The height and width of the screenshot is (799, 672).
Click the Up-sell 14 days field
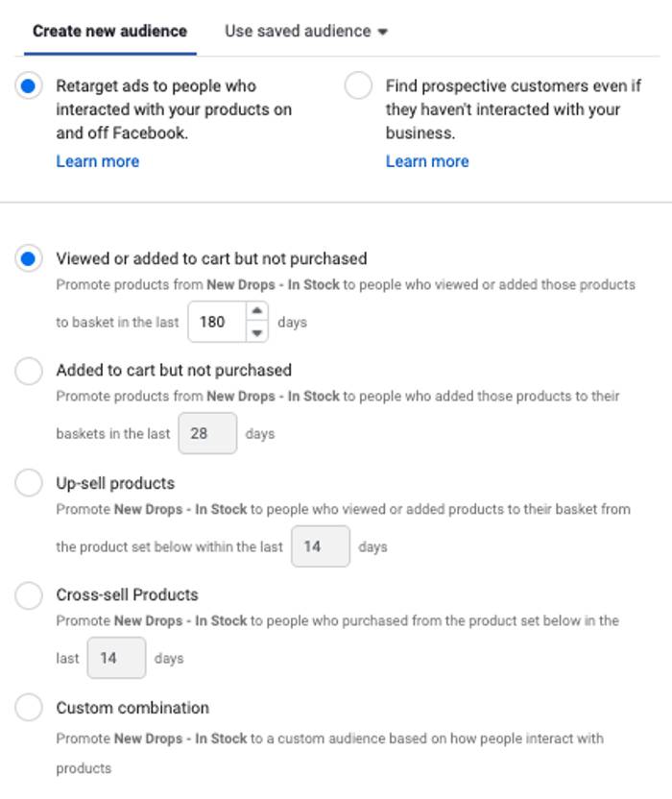[x=320, y=546]
